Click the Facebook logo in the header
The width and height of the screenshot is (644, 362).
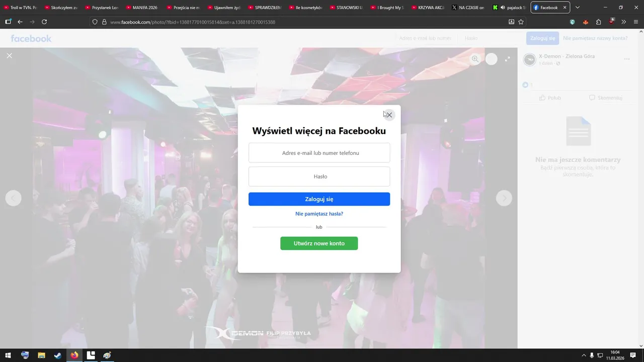click(x=31, y=38)
